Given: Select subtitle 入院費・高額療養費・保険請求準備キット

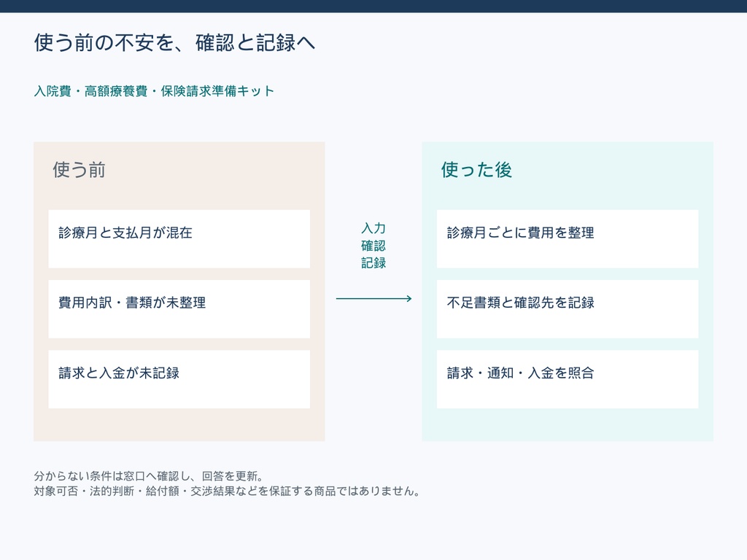Looking at the screenshot, I should (x=154, y=91).
